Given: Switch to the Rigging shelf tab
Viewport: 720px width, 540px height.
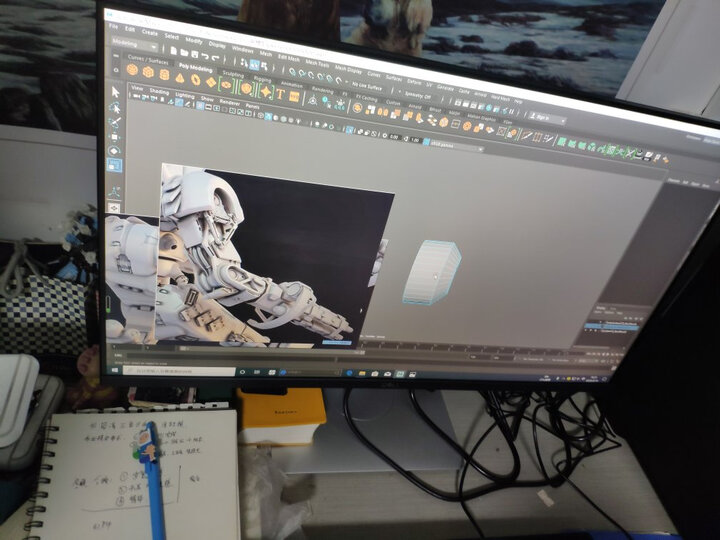Looking at the screenshot, I should 262,79.
